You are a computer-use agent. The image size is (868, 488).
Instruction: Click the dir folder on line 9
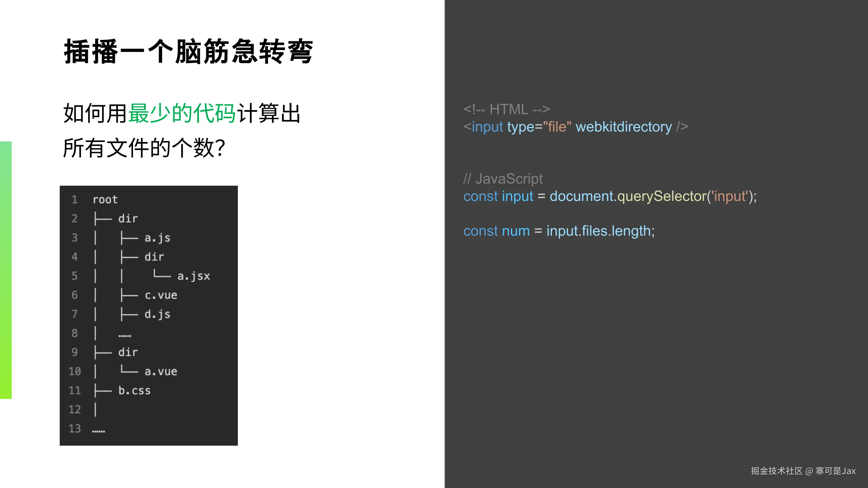tap(128, 352)
